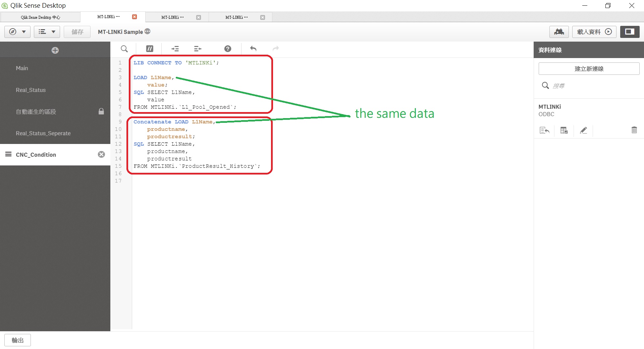The image size is (644, 349).
Task: Open the app info icon beside MT-LINKi Sample
Action: point(148,32)
